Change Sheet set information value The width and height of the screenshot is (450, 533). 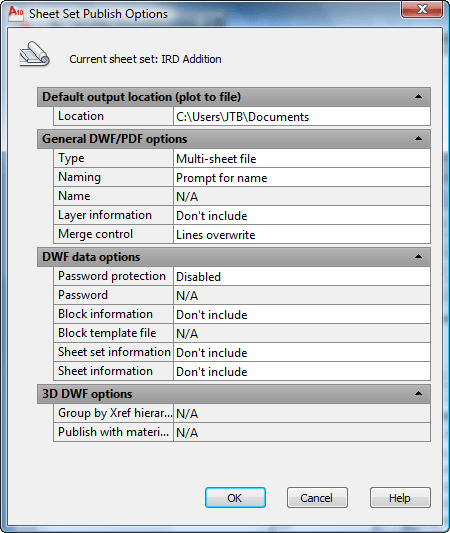pyautogui.click(x=302, y=353)
